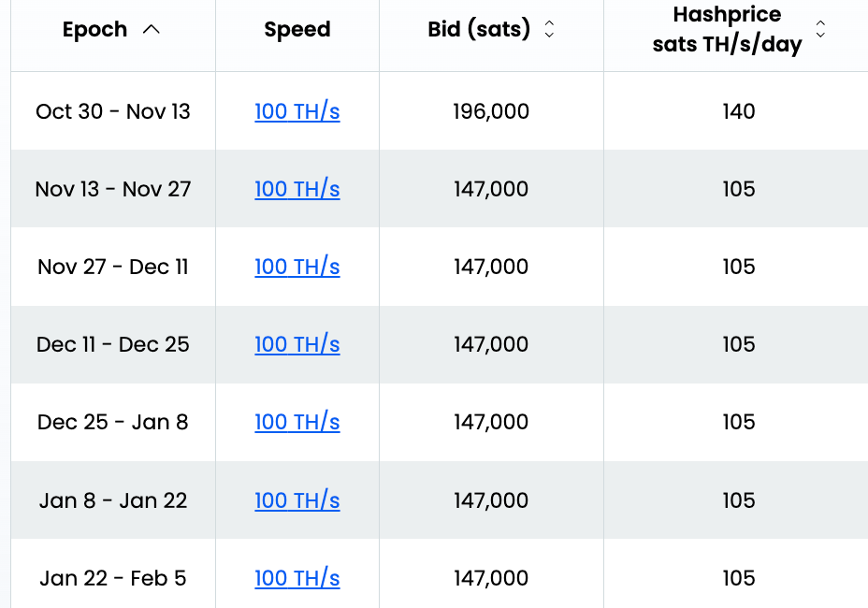Open the 100 TH/s link for Oct 30 - Nov 13
The width and height of the screenshot is (868, 608).
point(297,112)
